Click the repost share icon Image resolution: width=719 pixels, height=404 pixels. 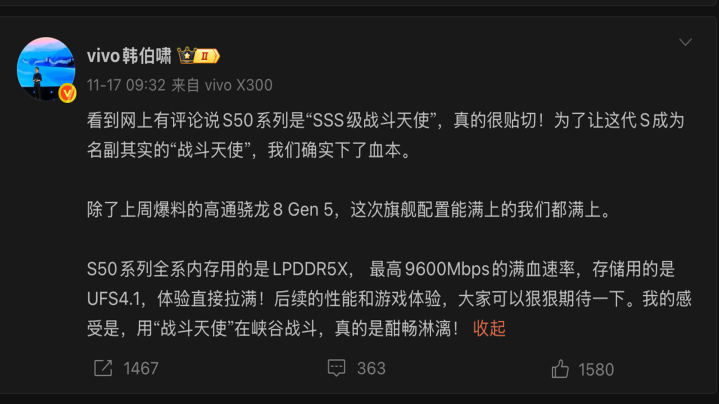tap(103, 368)
